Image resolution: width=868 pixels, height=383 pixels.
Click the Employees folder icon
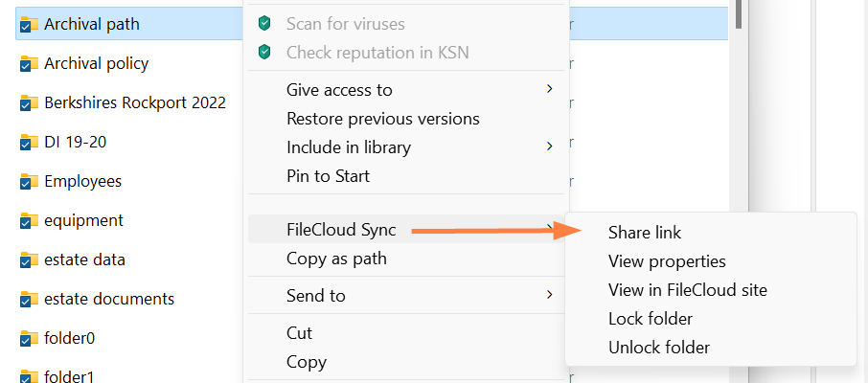29,182
